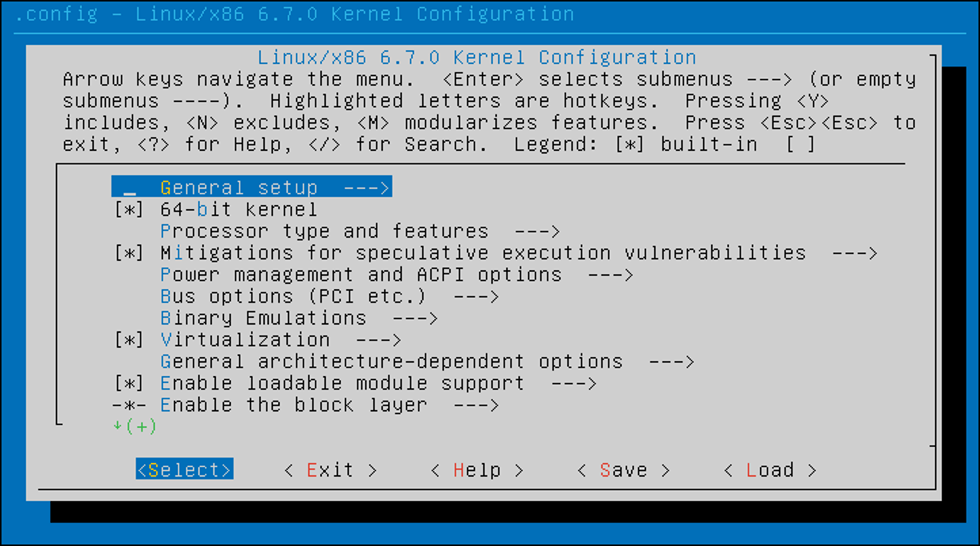Image resolution: width=980 pixels, height=546 pixels.
Task: Open the Help dialog
Action: click(476, 469)
